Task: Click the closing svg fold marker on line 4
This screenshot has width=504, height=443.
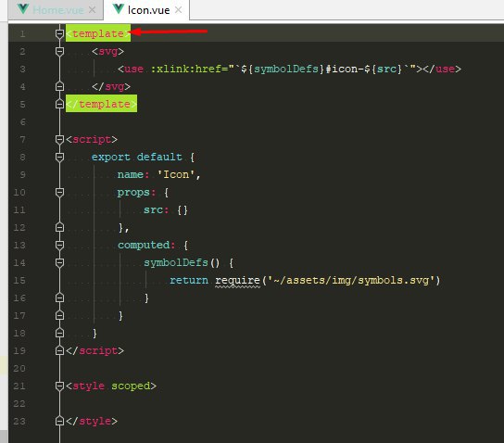Action: (59, 86)
